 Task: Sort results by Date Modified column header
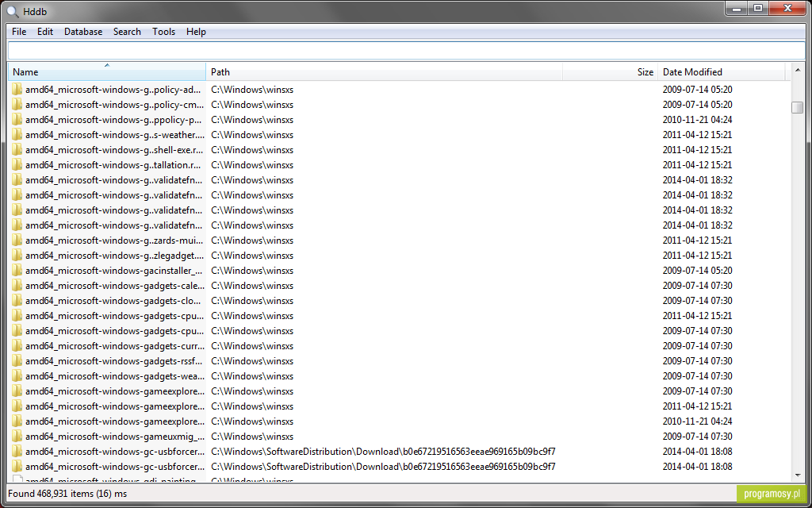pyautogui.click(x=722, y=72)
